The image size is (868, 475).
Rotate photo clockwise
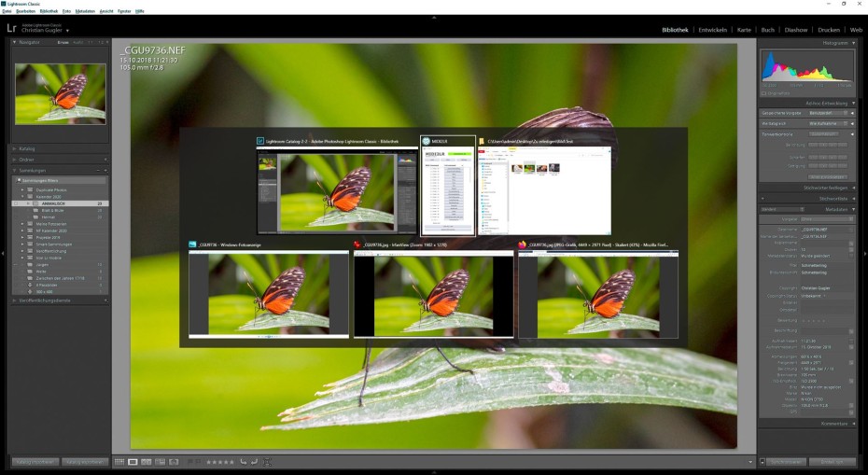[x=254, y=462]
